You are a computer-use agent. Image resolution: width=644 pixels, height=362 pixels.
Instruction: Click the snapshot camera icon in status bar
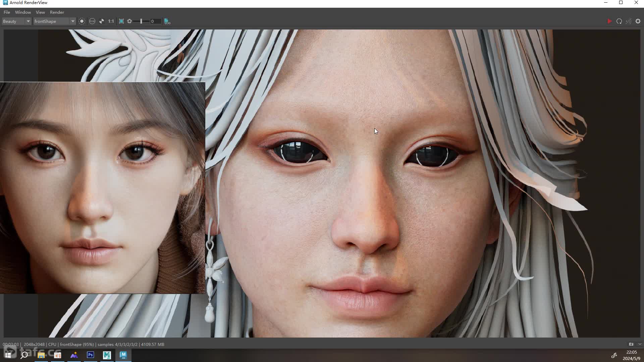631,344
